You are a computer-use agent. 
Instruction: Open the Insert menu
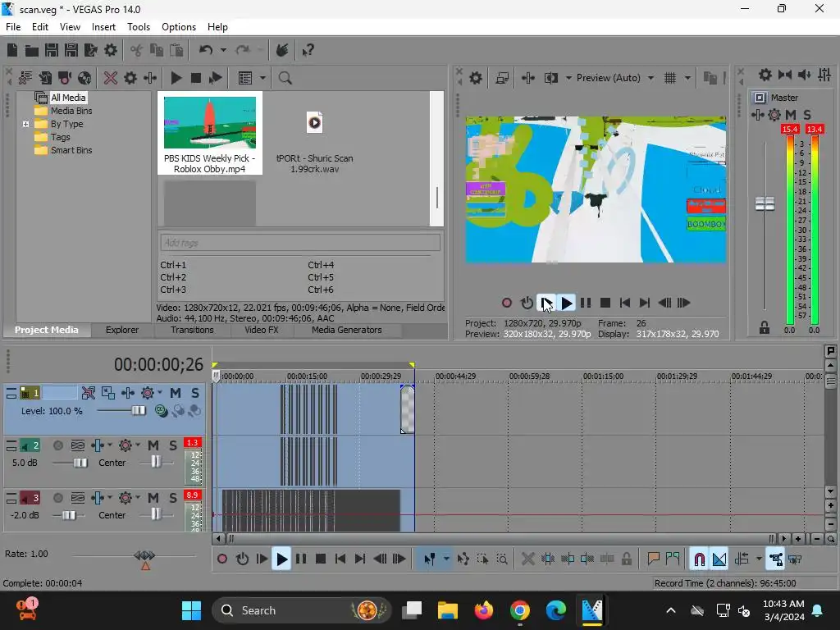(103, 27)
